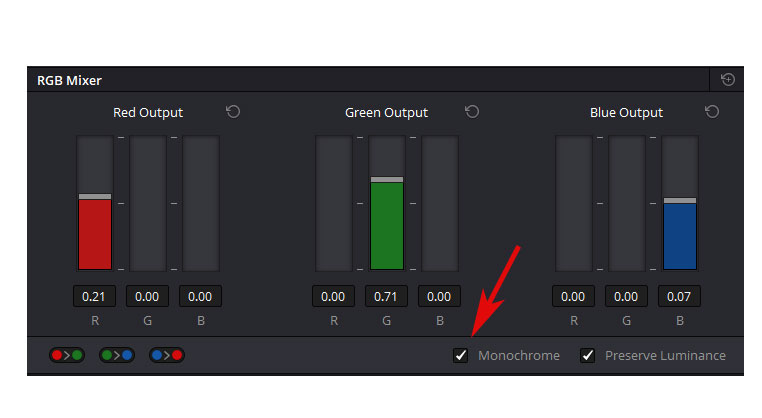Select the 0.71 green value field
762x418 pixels.
tap(386, 296)
